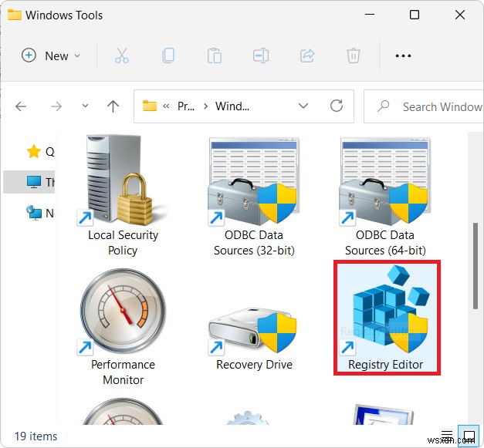Click the 19 items status text
Screen dimensions: 484x448
coord(36,436)
